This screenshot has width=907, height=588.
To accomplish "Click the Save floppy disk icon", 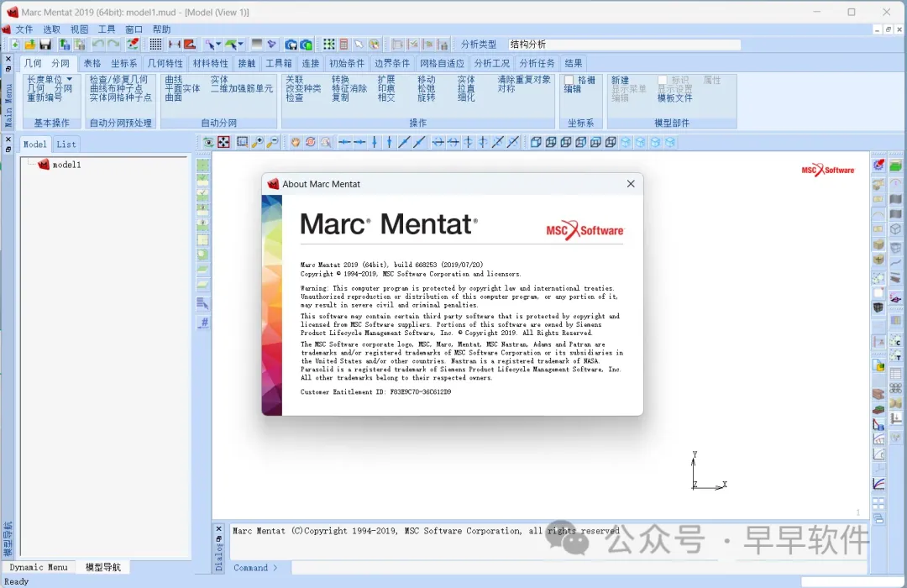I will coord(45,45).
